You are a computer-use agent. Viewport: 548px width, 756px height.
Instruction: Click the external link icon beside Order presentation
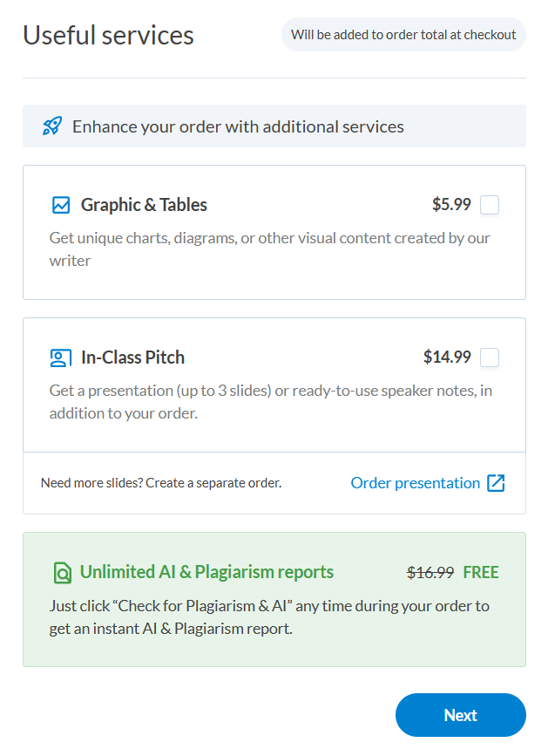coord(496,483)
